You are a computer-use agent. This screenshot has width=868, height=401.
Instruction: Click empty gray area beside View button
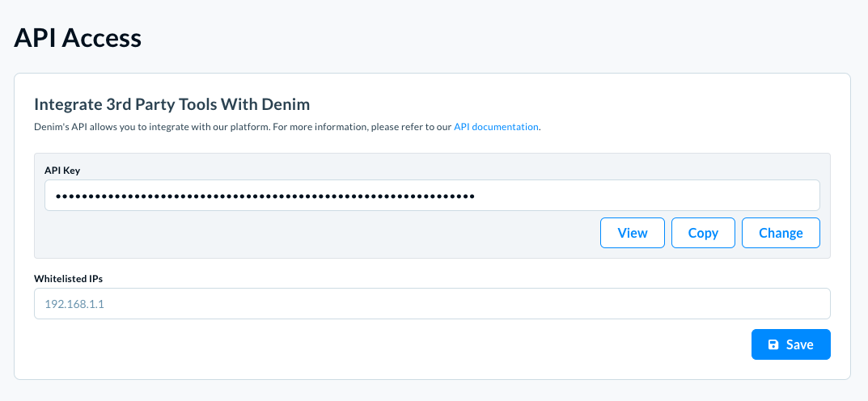coord(315,234)
